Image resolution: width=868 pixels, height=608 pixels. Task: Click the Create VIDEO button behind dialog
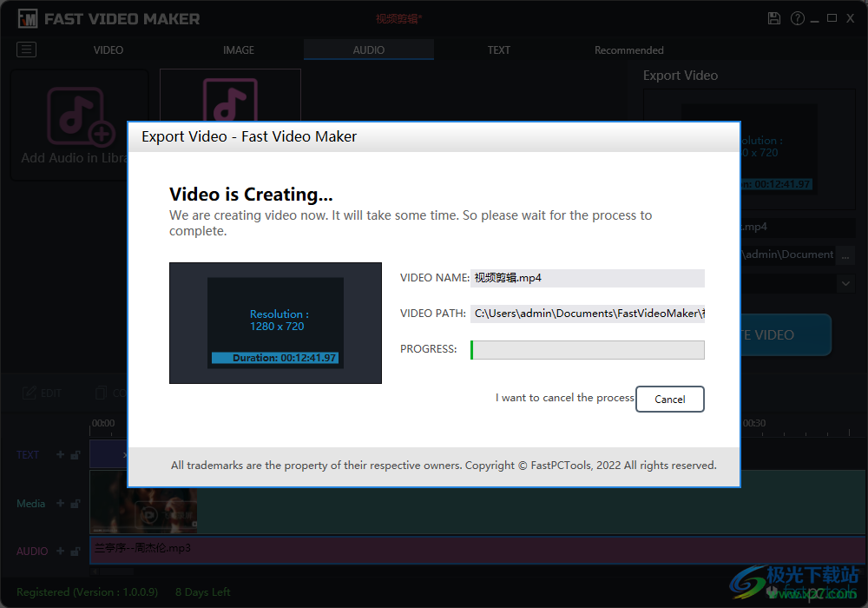point(785,335)
